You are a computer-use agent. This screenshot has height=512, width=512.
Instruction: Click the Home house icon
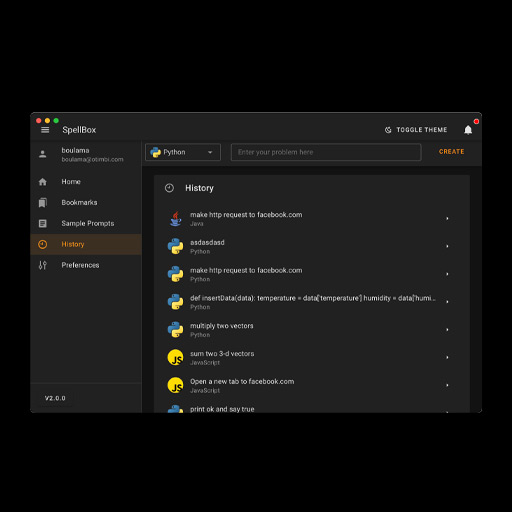pos(43,182)
